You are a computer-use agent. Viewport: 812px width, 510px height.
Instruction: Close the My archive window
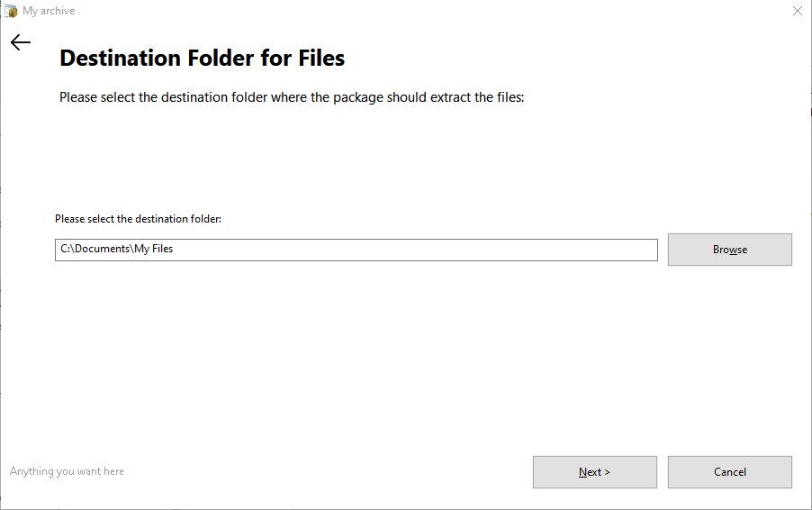[x=797, y=11]
